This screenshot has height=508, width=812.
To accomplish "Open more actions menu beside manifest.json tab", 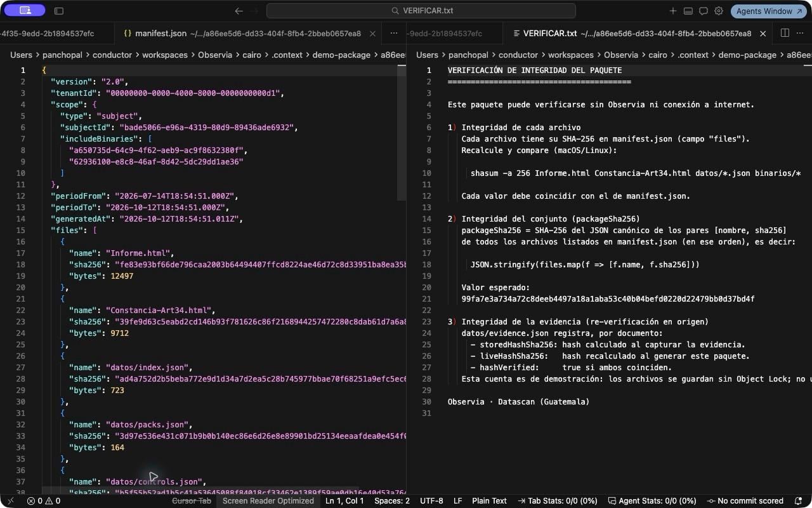I will 394,34.
